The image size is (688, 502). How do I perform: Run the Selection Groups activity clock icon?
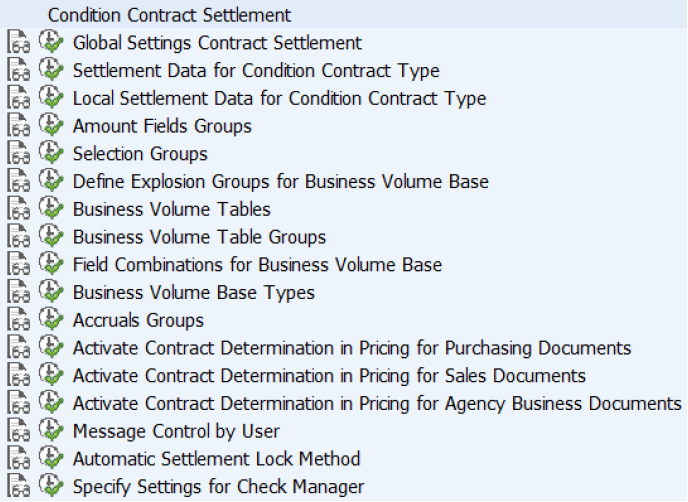pyautogui.click(x=51, y=153)
